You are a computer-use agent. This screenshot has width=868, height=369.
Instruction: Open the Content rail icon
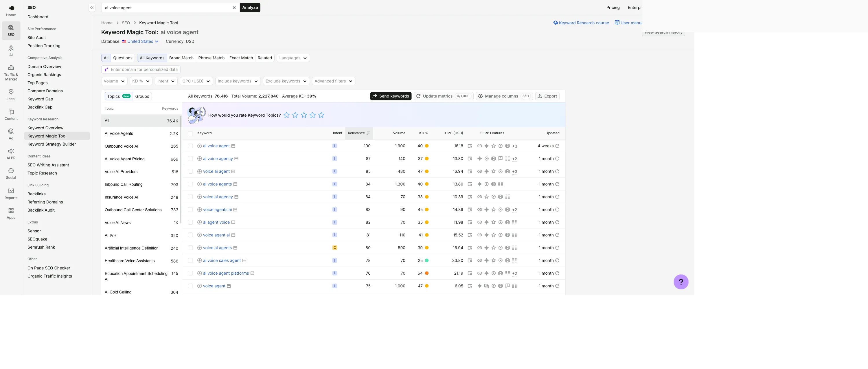point(11,114)
